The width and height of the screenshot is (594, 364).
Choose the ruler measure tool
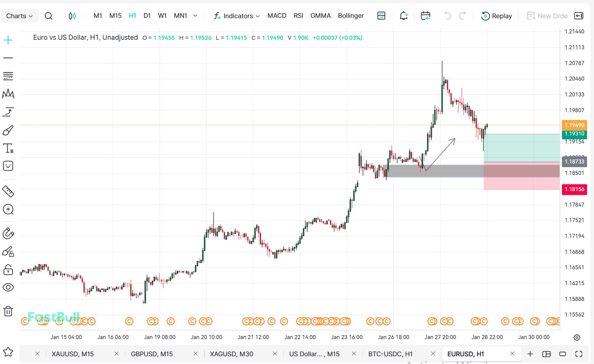(x=8, y=191)
